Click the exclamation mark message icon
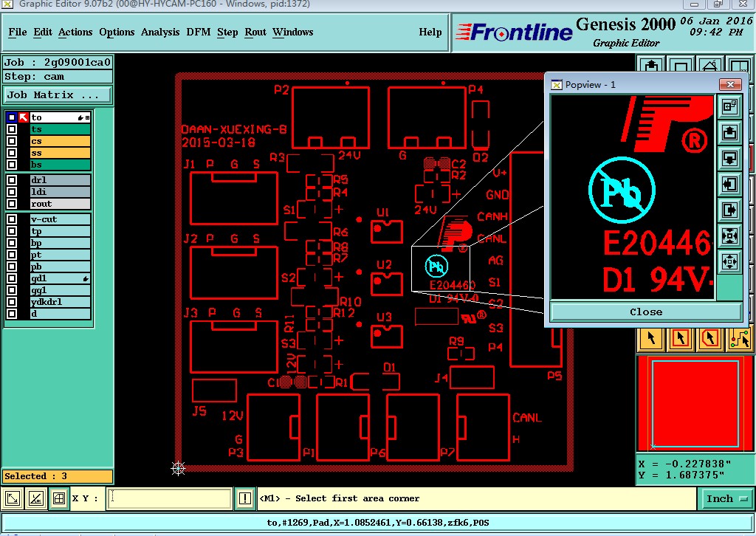 pyautogui.click(x=245, y=498)
